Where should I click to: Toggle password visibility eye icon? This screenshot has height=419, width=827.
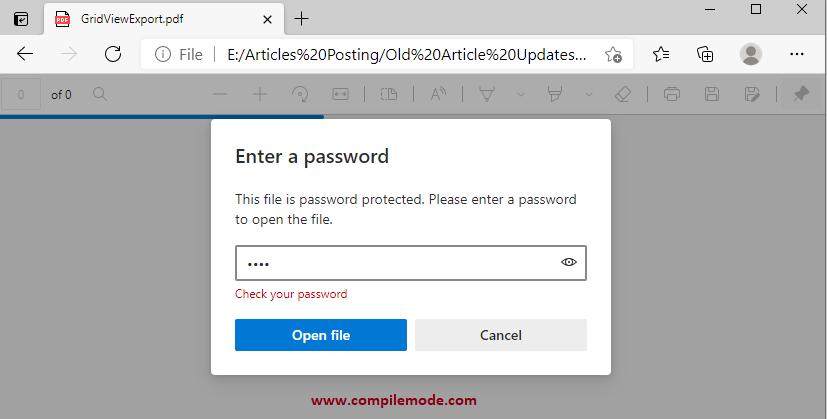click(569, 262)
